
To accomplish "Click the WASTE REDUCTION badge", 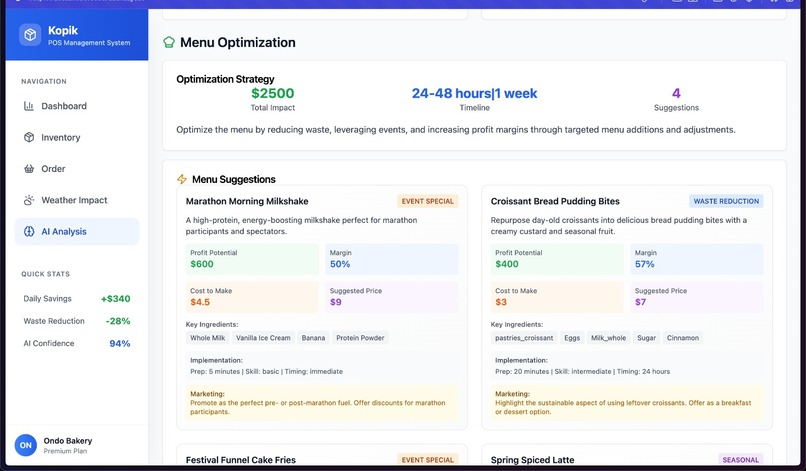I will [x=726, y=201].
